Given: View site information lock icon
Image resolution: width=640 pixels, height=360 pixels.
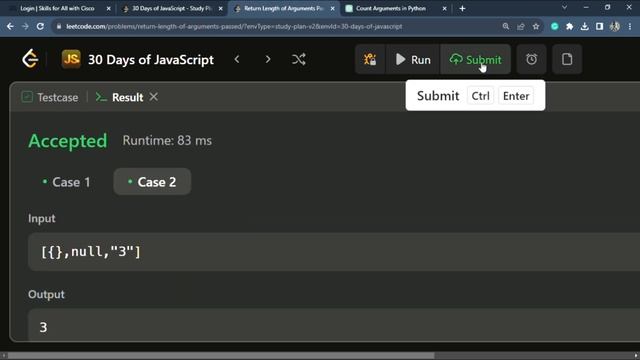Looking at the screenshot, I should tap(59, 26).
